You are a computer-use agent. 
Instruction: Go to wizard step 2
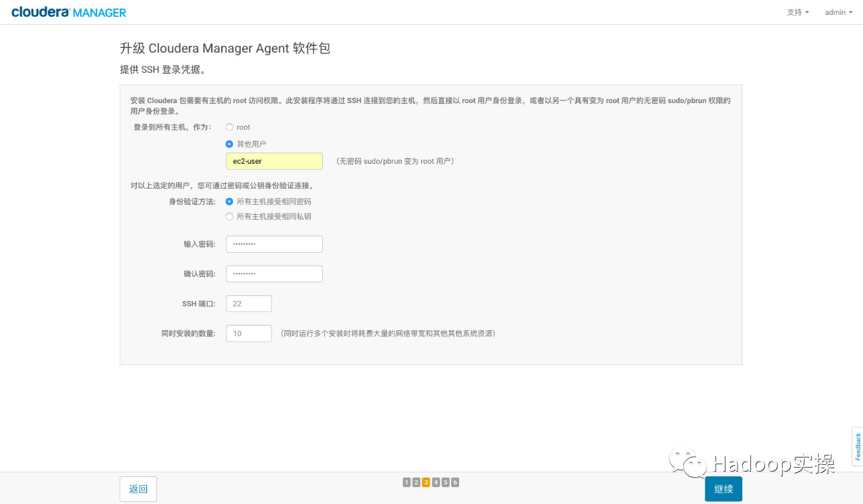(x=416, y=482)
